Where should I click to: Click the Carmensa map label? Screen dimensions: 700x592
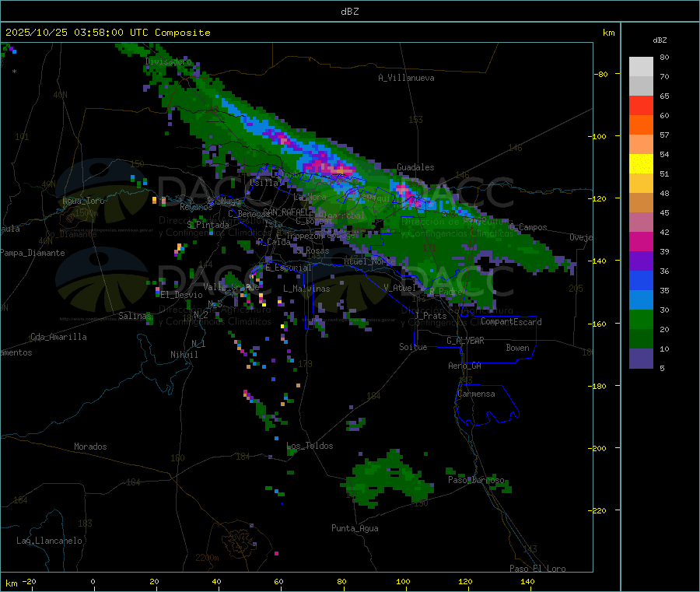click(476, 394)
